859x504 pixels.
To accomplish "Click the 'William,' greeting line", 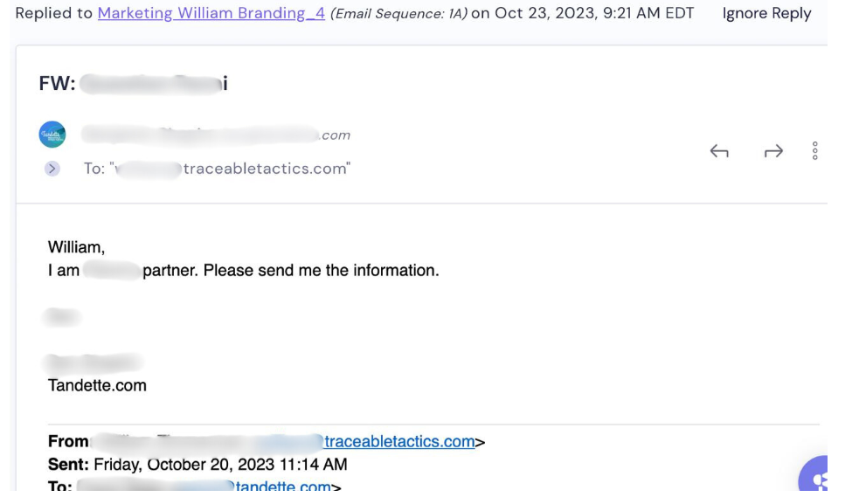I will [76, 247].
